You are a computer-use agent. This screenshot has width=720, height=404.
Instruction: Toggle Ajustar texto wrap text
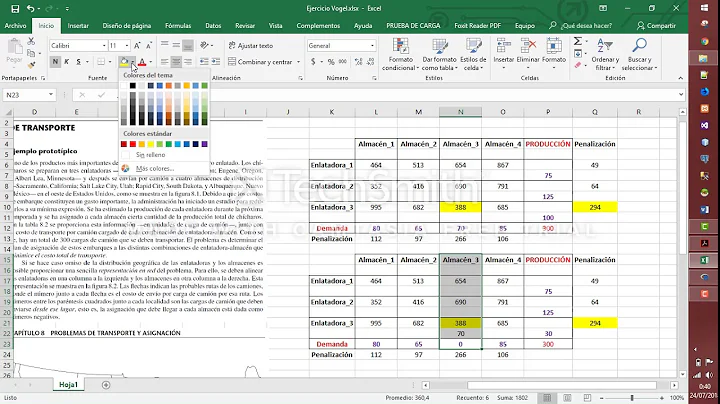(251, 45)
